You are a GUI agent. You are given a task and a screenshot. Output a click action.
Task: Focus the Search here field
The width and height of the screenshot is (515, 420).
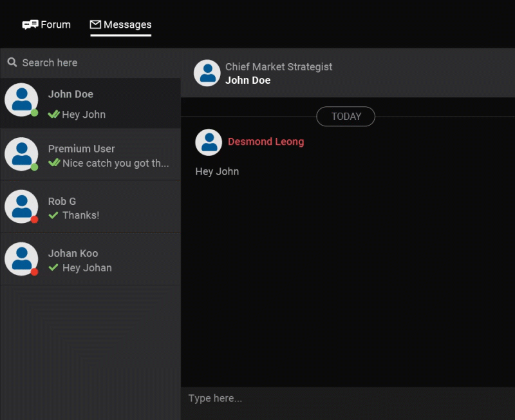point(90,62)
